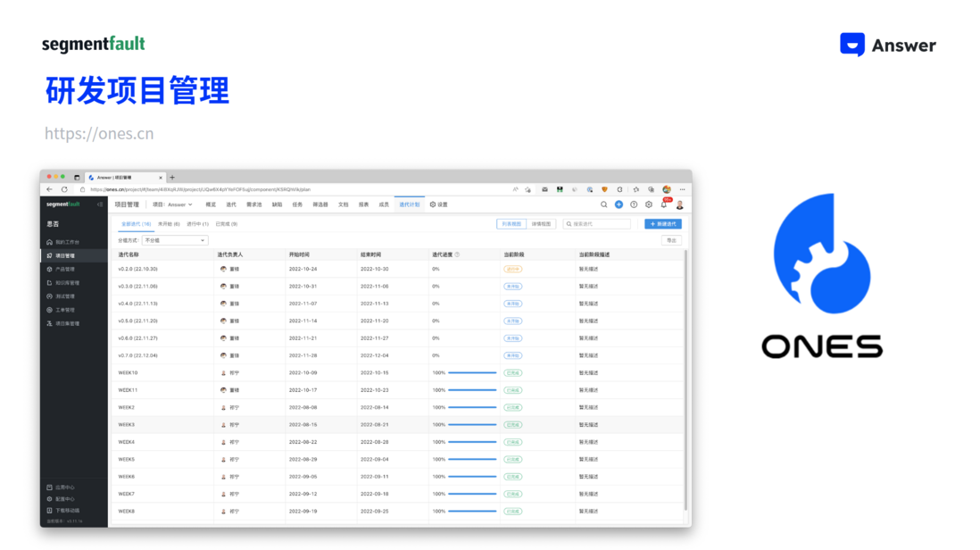This screenshot has height=550, width=980.
Task: Open 产品管理 in the sidebar
Action: pos(61,270)
